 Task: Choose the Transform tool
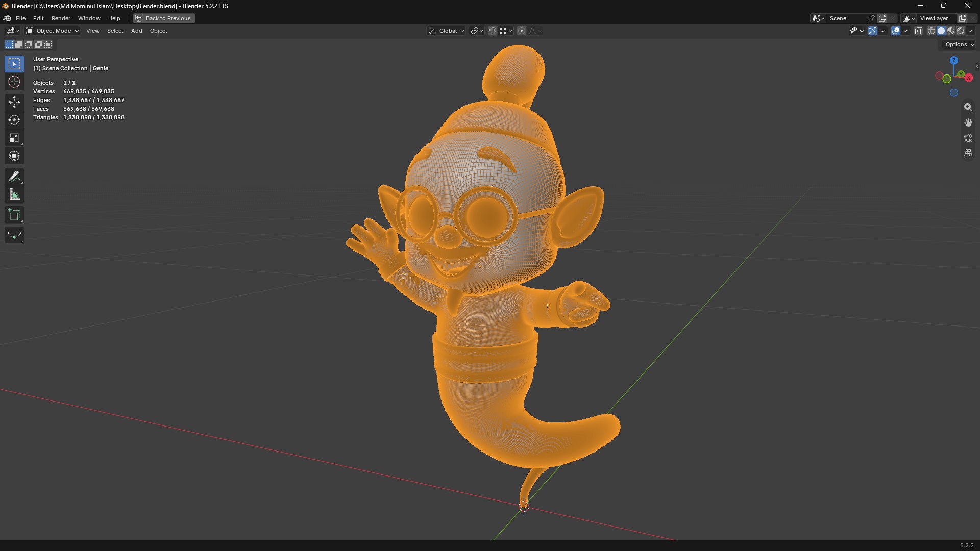(14, 156)
